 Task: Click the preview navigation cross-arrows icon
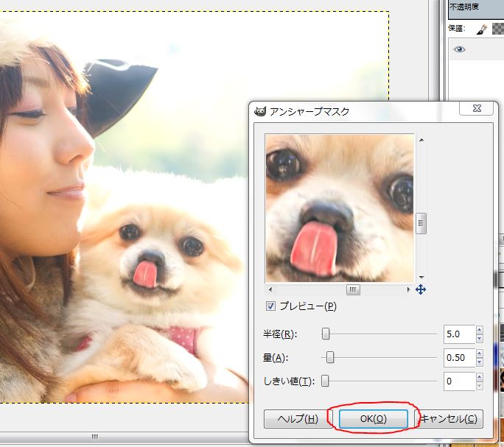421,289
